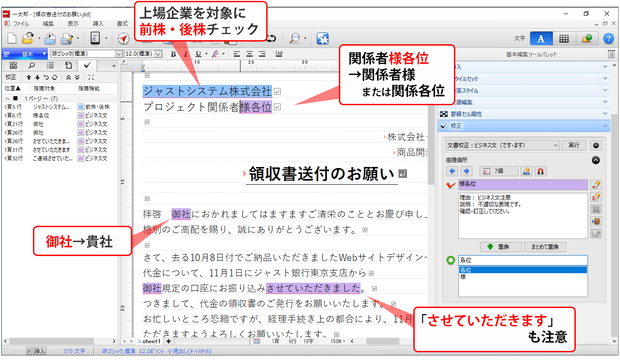Click the purple 様各位 highlighted field
Screen dimensions: 620x364
tap(523, 184)
